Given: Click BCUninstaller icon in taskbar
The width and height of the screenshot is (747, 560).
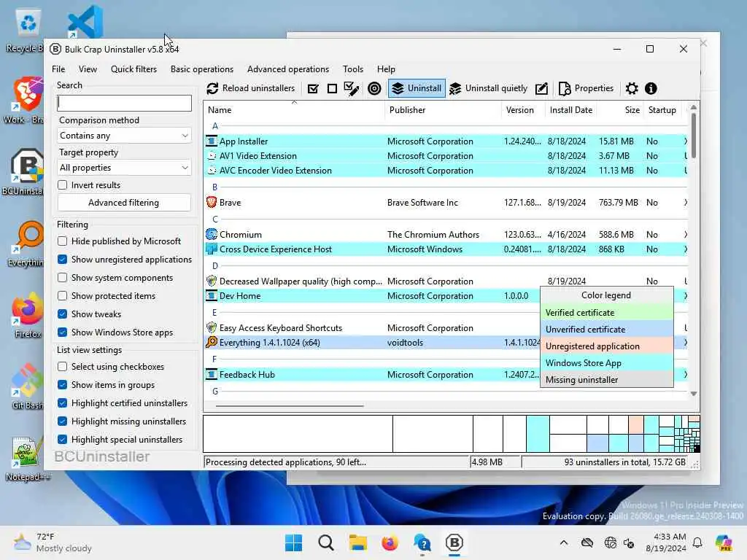Looking at the screenshot, I should tap(454, 542).
